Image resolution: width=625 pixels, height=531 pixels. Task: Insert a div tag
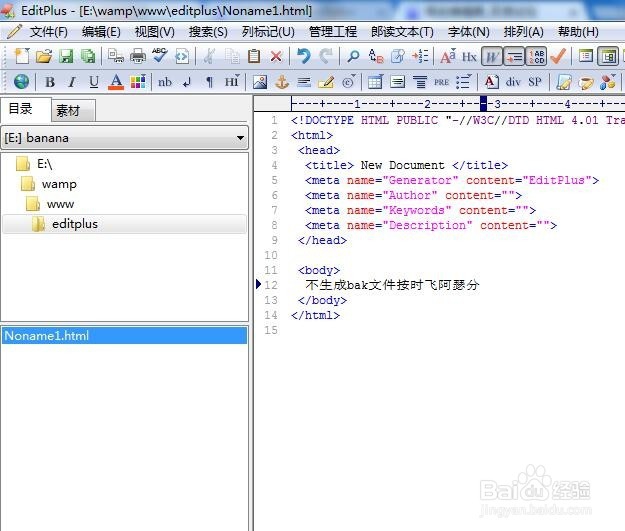[513, 82]
